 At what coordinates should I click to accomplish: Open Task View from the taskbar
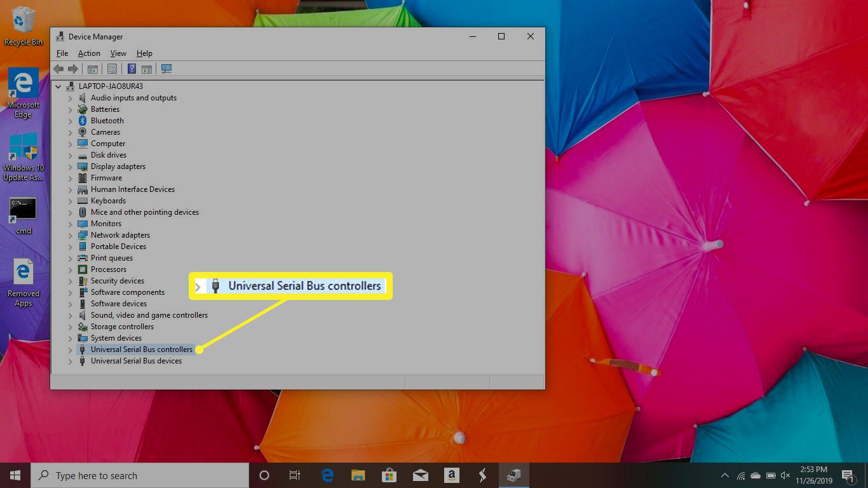pyautogui.click(x=295, y=475)
